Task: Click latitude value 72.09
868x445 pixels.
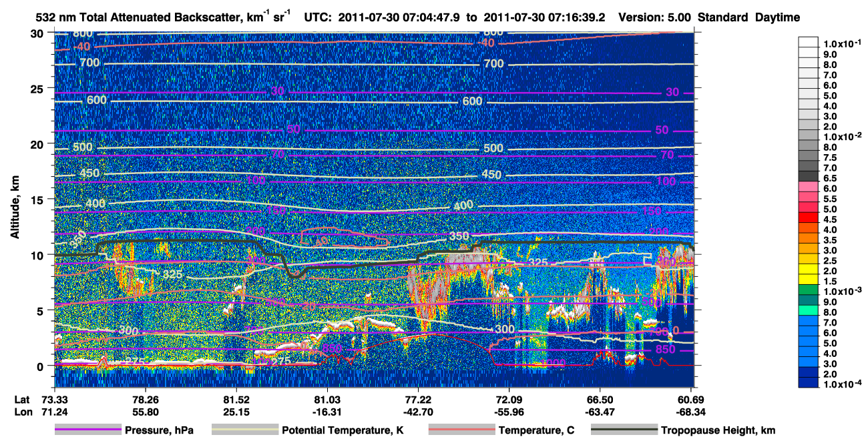Action: [509, 399]
